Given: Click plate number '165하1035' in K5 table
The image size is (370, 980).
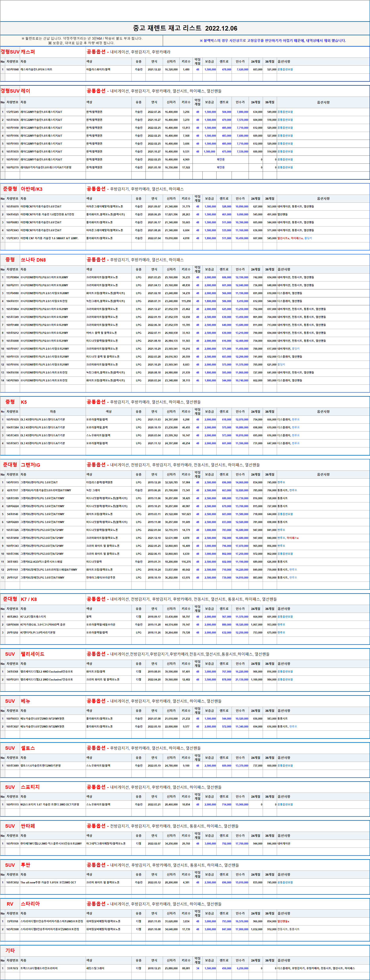Looking at the screenshot, I should (12, 420).
